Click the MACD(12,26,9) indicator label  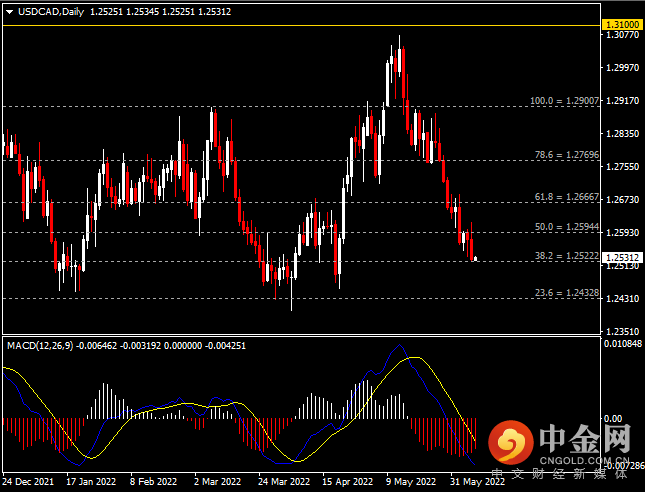[40, 346]
